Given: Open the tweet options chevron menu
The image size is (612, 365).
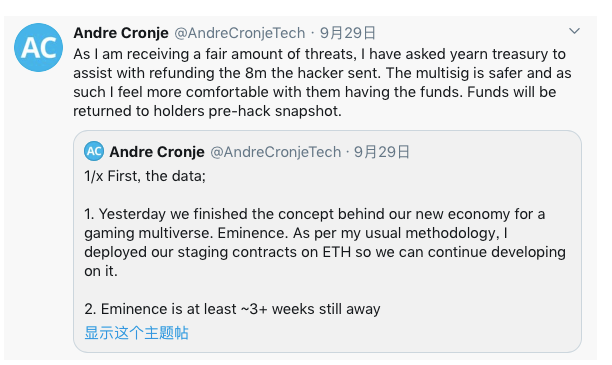Looking at the screenshot, I should click(x=574, y=31).
